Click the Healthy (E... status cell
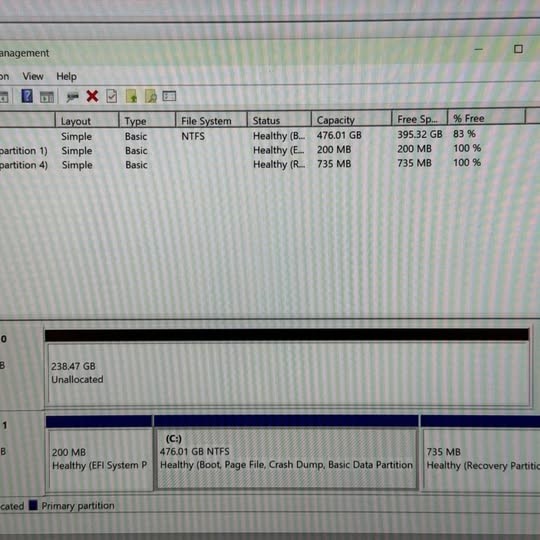The width and height of the screenshot is (540, 540). [279, 150]
